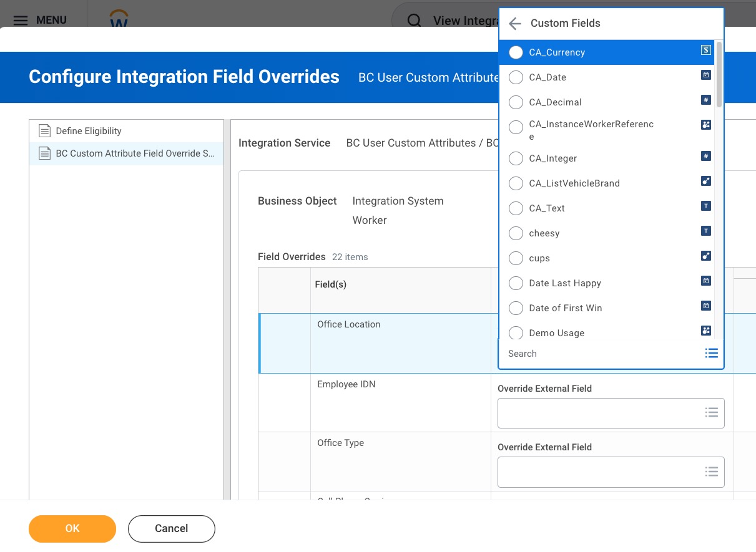Click the list type icon beside CA_ListVehicleBrand
The image size is (756, 552).
(706, 182)
